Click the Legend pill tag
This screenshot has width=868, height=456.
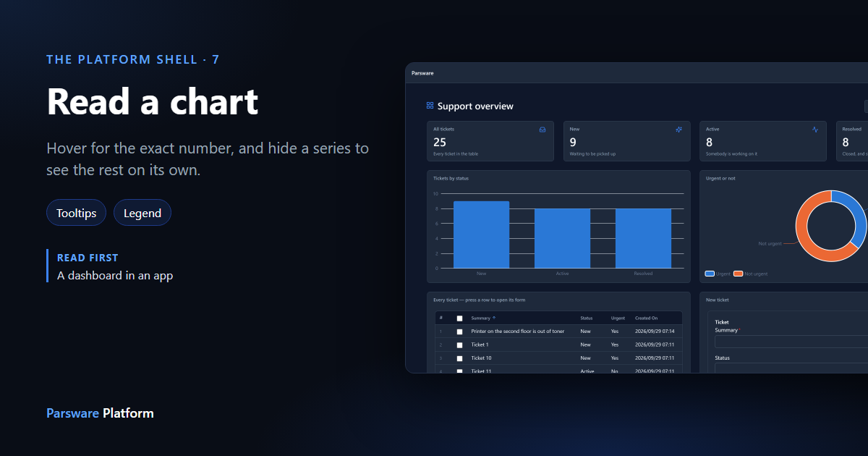click(142, 213)
